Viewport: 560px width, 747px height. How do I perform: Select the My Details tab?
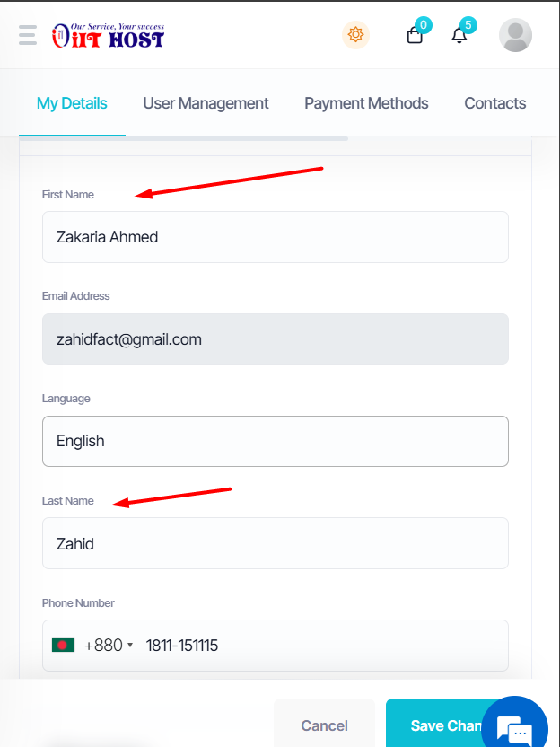(x=72, y=103)
